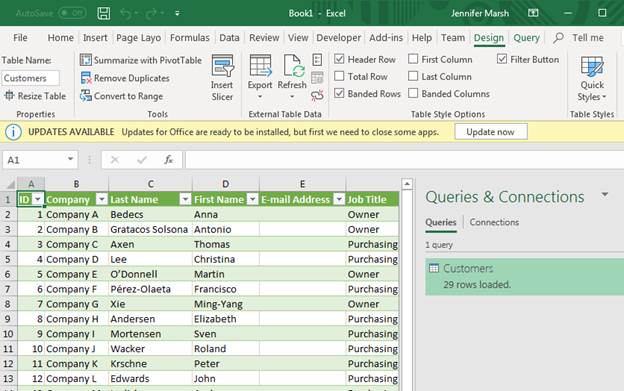Enable Last Column checkbox
624x391 pixels.
[x=413, y=76]
